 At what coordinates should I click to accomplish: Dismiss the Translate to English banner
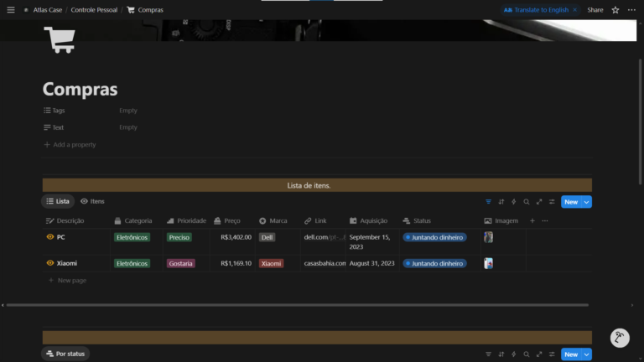[x=574, y=10]
